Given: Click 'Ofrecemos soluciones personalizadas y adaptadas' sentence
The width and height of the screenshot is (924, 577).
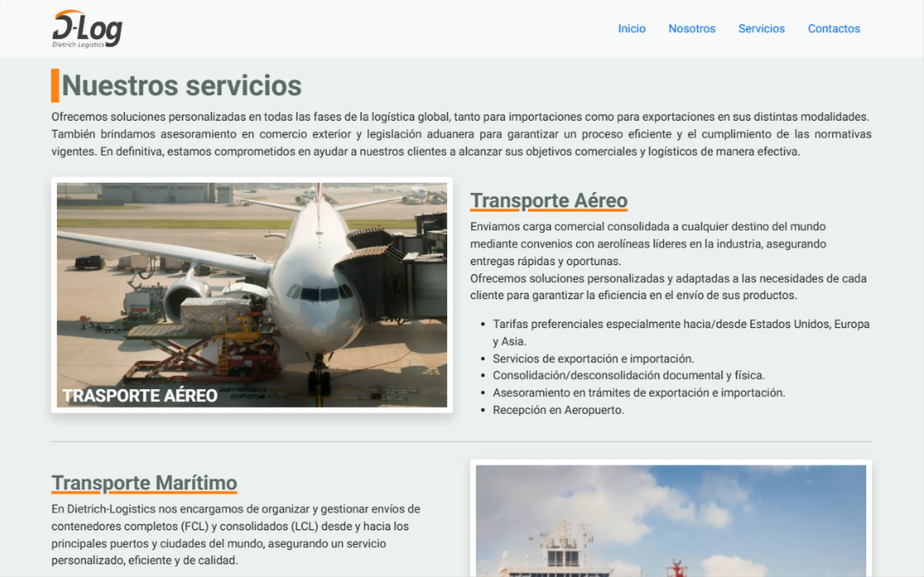Looking at the screenshot, I should tap(668, 287).
